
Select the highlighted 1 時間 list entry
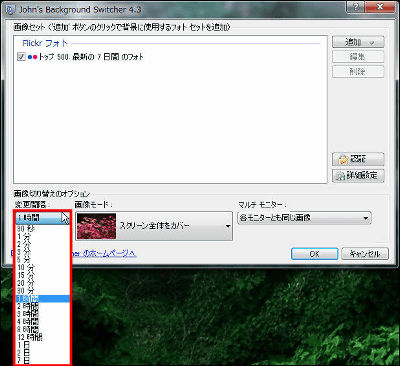point(43,299)
